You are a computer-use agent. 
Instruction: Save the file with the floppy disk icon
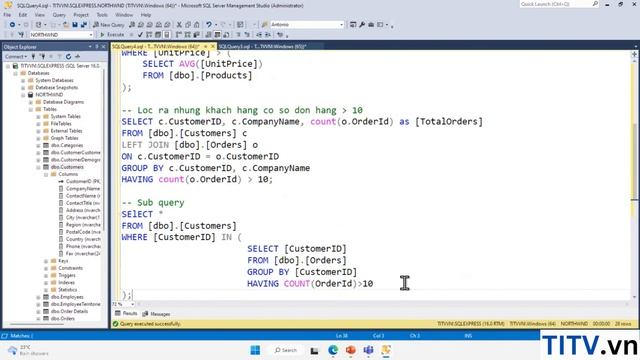point(75,24)
